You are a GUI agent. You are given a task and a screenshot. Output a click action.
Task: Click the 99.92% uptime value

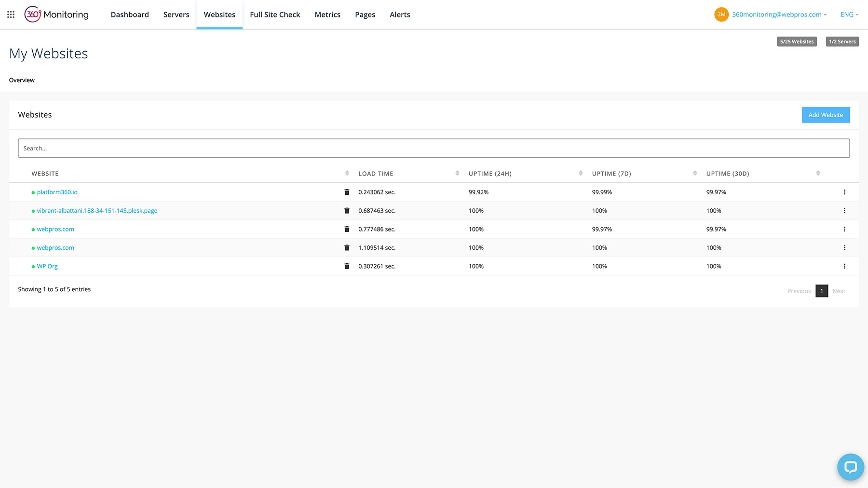point(478,192)
